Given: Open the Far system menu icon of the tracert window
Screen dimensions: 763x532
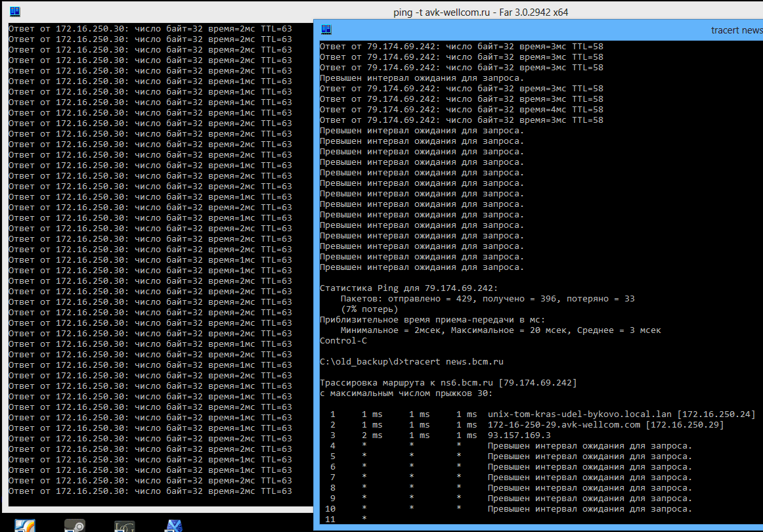Looking at the screenshot, I should (x=326, y=29).
